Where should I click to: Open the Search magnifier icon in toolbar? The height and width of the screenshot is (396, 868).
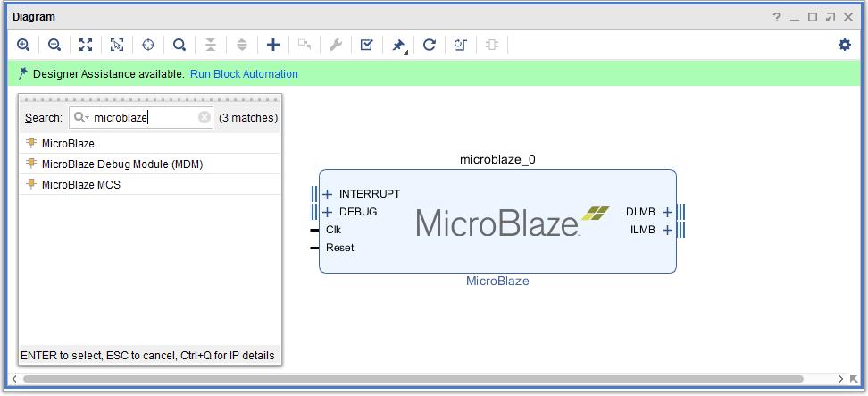[179, 45]
